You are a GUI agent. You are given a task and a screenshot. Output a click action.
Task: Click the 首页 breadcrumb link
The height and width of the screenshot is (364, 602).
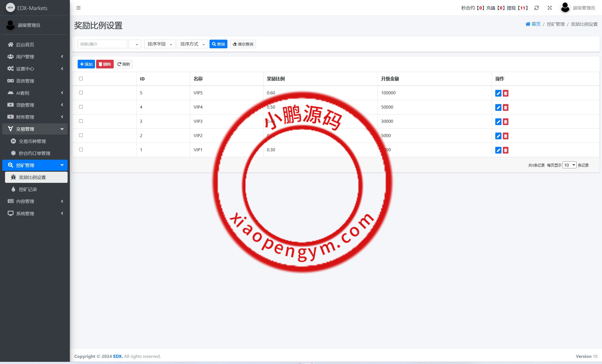pos(533,24)
